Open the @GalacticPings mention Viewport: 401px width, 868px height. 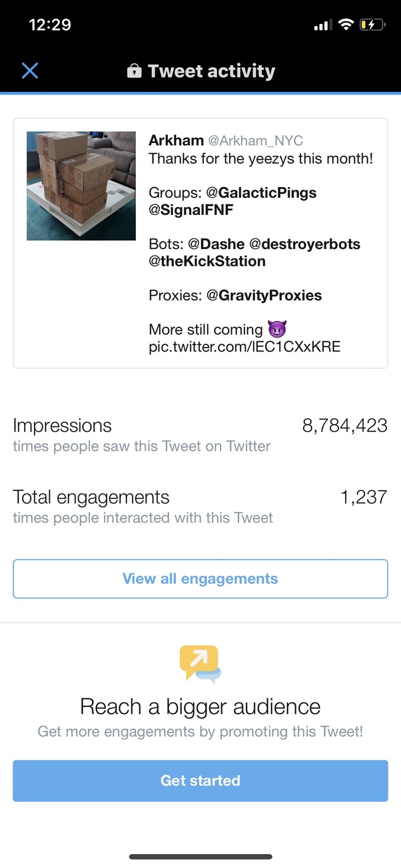point(261,193)
